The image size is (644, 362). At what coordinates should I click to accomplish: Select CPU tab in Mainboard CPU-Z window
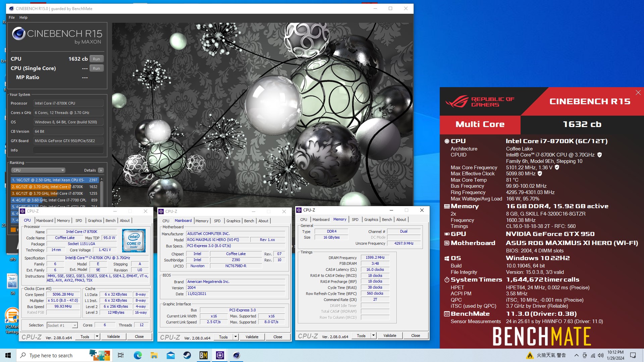point(166,221)
